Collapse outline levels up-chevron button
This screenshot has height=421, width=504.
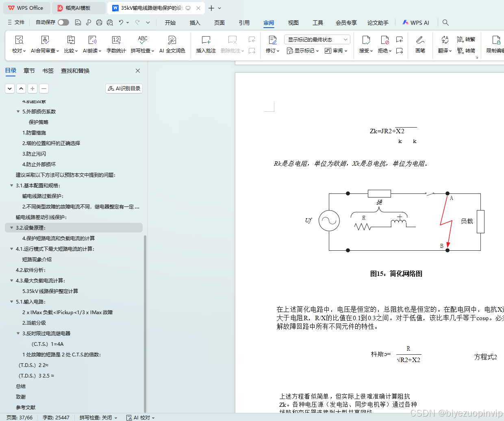pos(21,88)
